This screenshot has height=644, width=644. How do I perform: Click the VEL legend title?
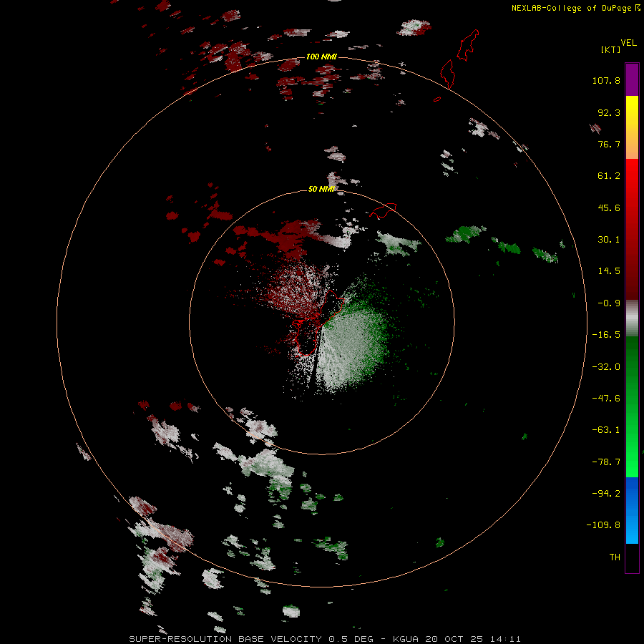pos(628,43)
